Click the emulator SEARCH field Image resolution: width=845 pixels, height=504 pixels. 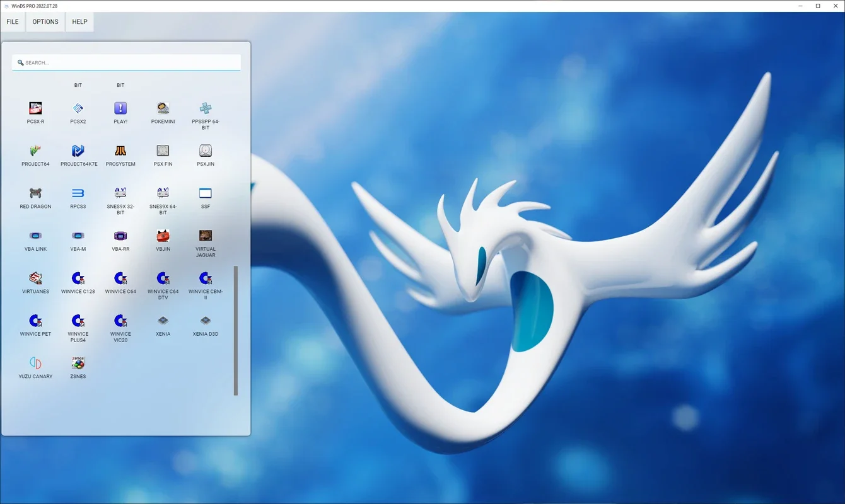point(126,62)
